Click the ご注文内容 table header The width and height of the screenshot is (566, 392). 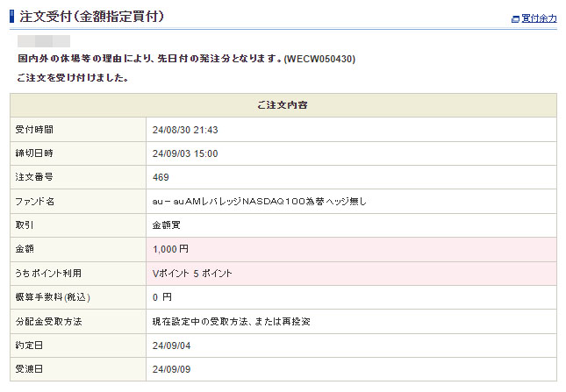point(283,105)
